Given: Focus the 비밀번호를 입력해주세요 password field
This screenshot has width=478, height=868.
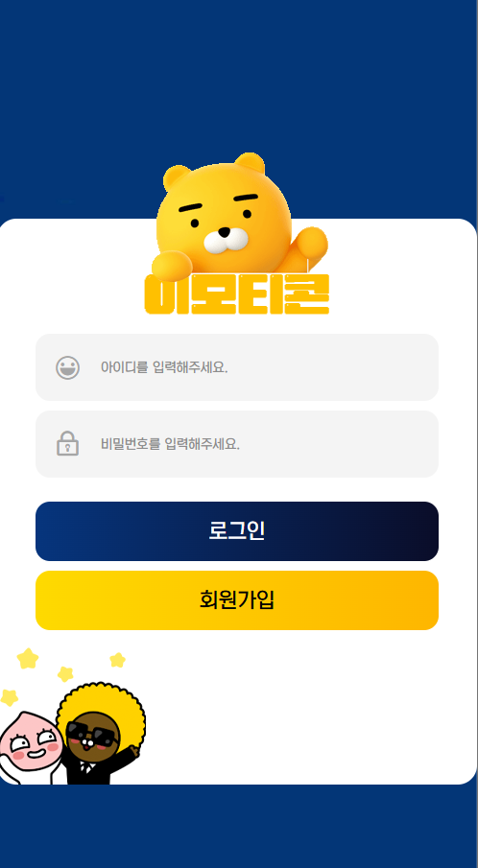Looking at the screenshot, I should tap(237, 444).
